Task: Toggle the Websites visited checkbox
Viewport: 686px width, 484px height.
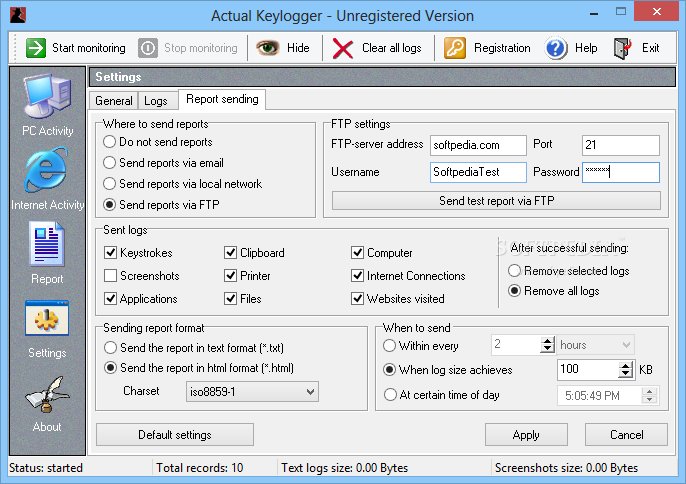Action: tap(357, 299)
